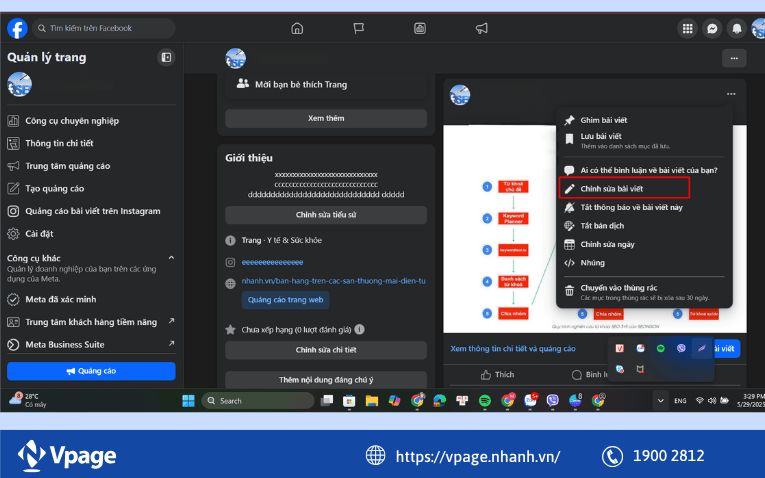This screenshot has height=478, width=765.
Task: Go to Home via house icon
Action: point(297,28)
